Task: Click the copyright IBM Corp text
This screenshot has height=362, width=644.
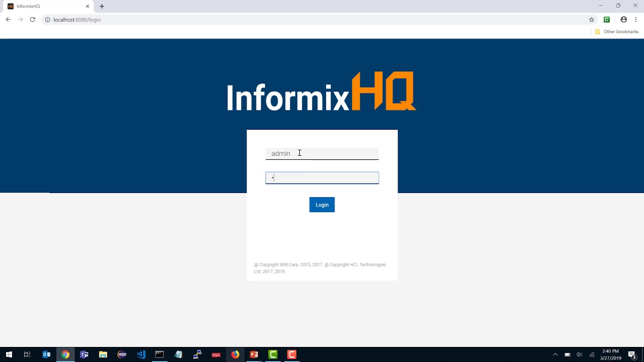Action: pyautogui.click(x=320, y=268)
